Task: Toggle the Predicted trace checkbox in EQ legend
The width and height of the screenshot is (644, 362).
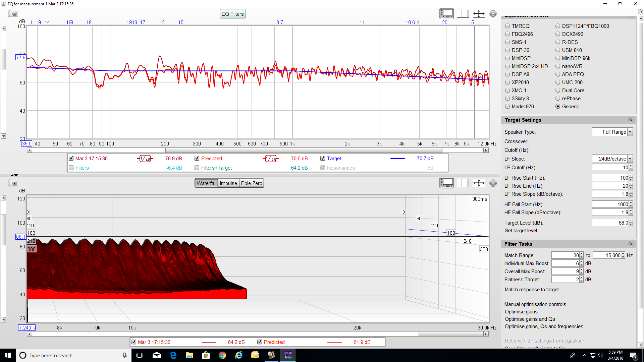Action: click(x=197, y=159)
